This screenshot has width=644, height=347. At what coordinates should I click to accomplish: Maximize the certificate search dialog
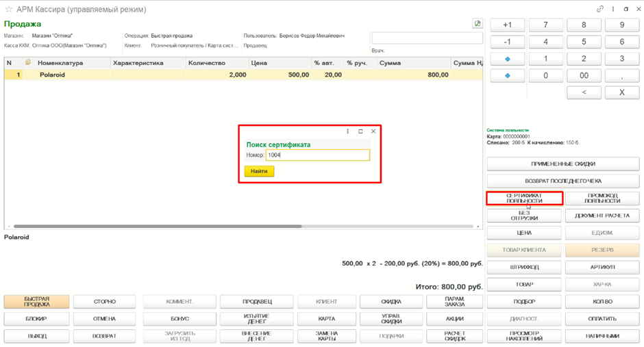pyautogui.click(x=360, y=131)
